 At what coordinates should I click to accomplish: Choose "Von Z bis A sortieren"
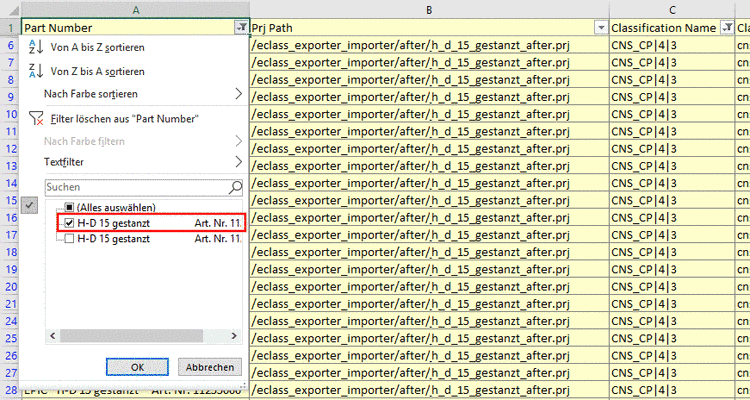(x=97, y=71)
